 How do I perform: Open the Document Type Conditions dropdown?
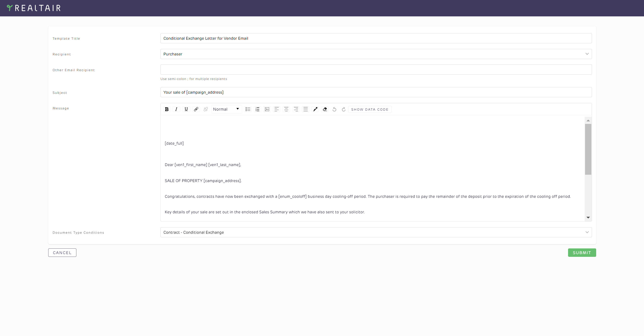coord(376,232)
